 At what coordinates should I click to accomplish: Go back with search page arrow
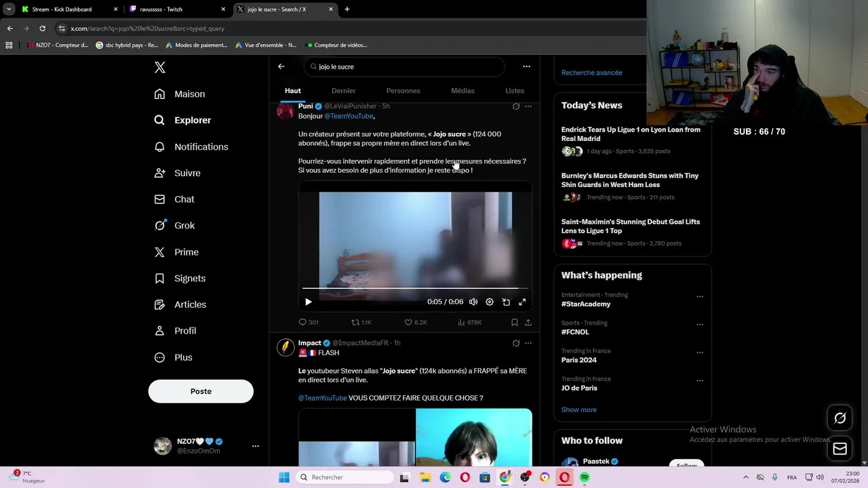click(281, 66)
